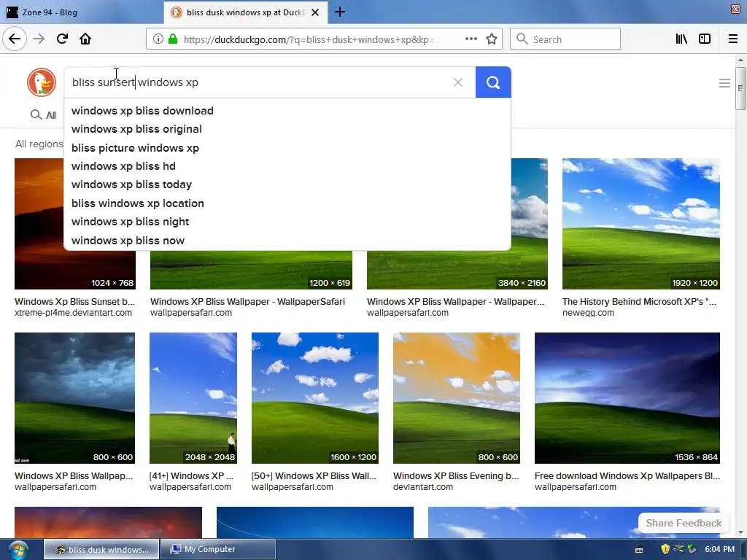Open xtreme-pl4me.deviantart.com source link
The image size is (747, 560).
pyautogui.click(x=74, y=313)
